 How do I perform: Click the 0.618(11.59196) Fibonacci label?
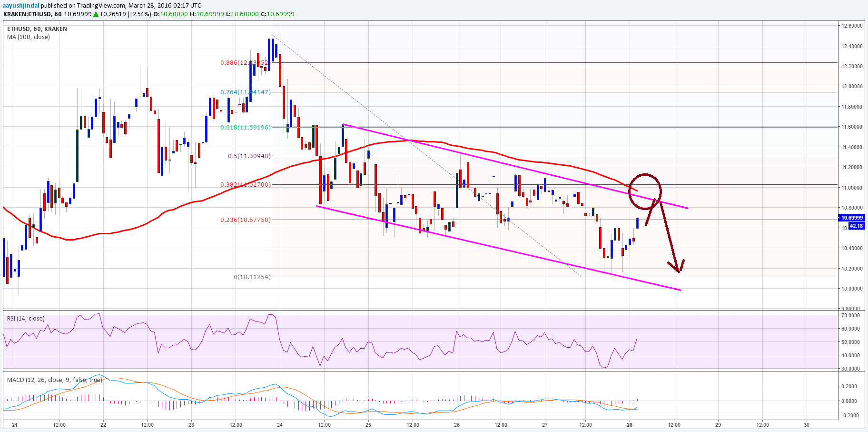coord(245,127)
